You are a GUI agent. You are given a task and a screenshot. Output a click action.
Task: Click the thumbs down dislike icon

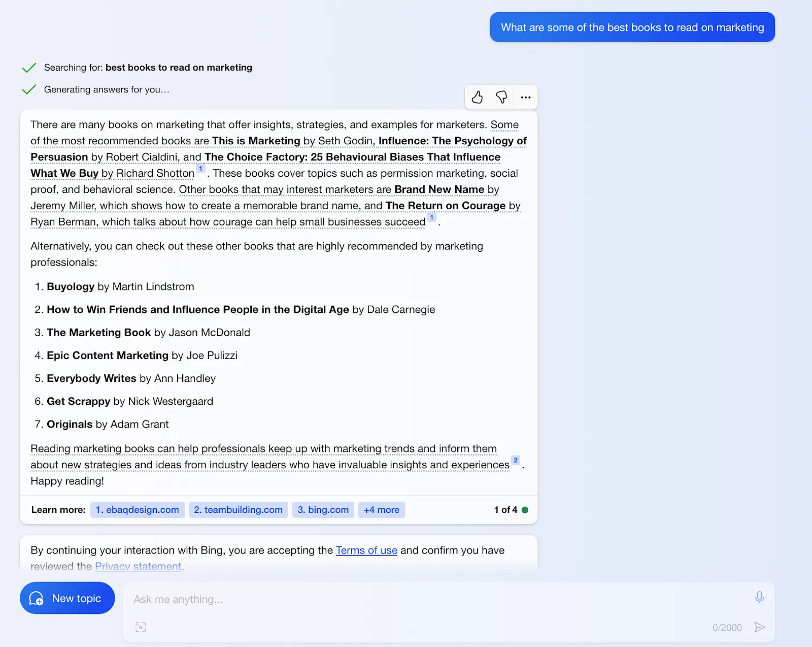[501, 97]
